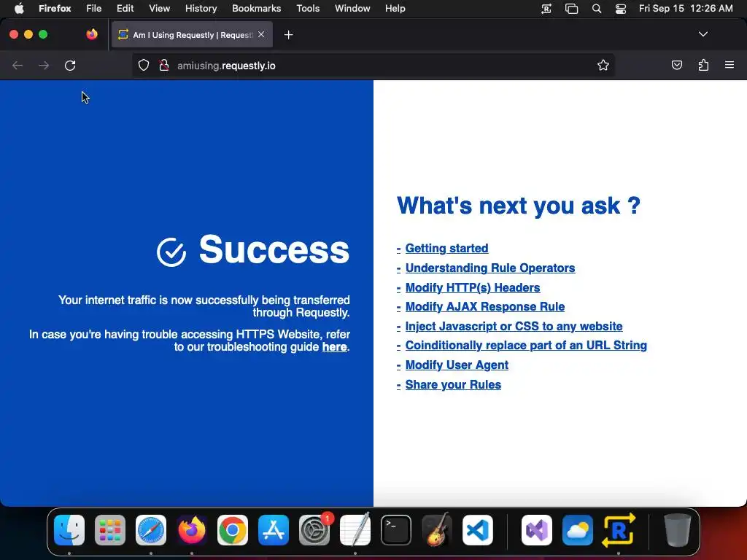747x560 pixels.
Task: Open the Getting started link
Action: point(446,249)
